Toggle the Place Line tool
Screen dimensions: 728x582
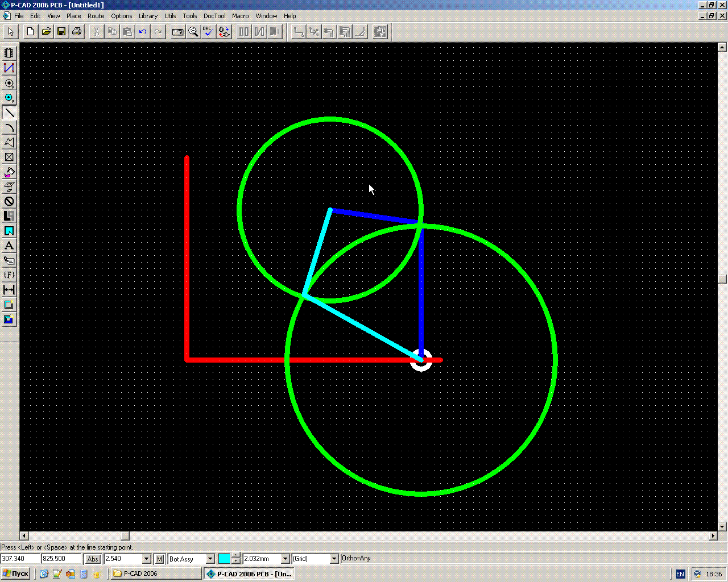(x=9, y=113)
